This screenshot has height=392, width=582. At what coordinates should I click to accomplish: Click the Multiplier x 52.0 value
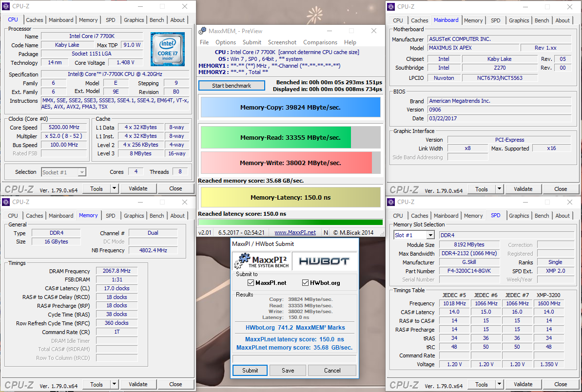pyautogui.click(x=64, y=136)
